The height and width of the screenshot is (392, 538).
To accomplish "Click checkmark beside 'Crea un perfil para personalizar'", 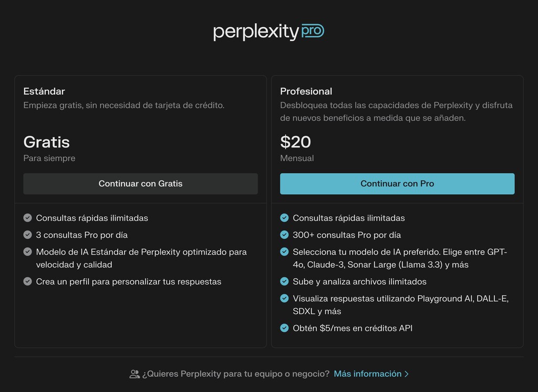I will click(x=27, y=281).
